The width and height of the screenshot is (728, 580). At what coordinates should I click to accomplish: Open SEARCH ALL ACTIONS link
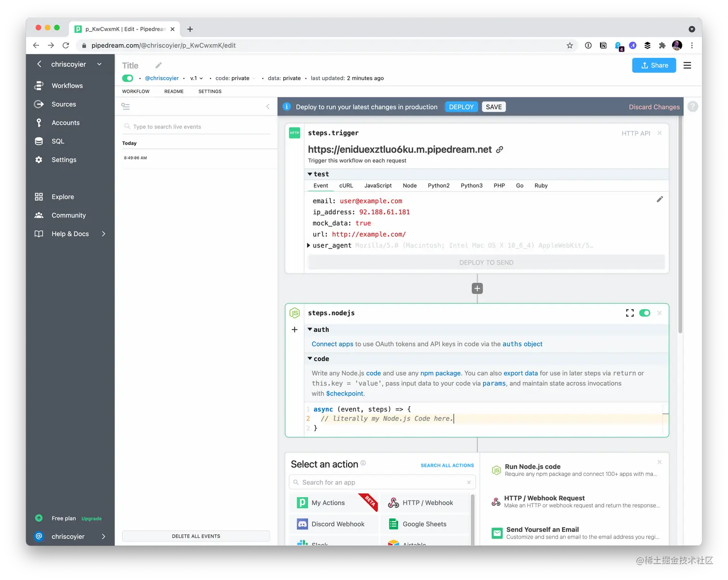click(x=447, y=465)
